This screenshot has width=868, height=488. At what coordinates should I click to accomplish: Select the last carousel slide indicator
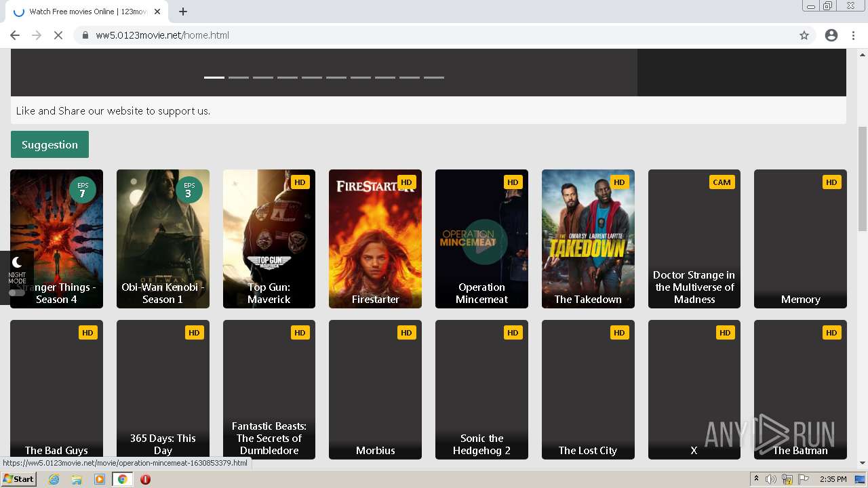(x=434, y=77)
